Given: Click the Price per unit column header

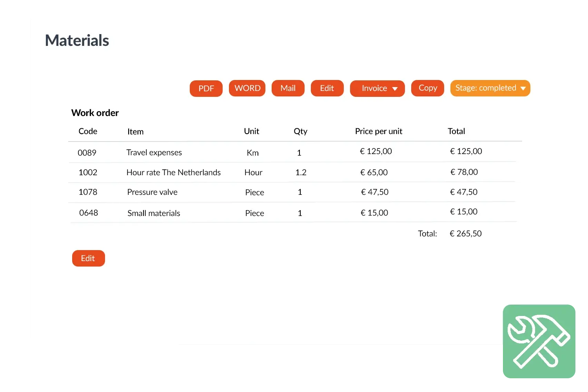Looking at the screenshot, I should [x=379, y=131].
